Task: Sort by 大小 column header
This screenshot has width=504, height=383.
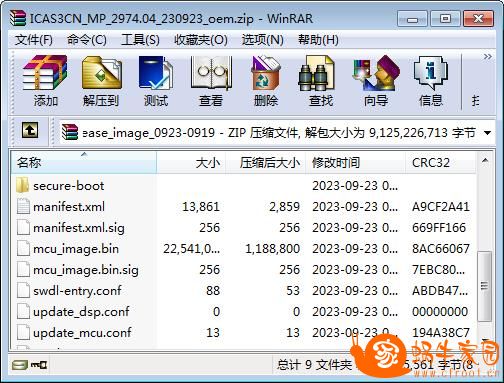Action: [191, 163]
